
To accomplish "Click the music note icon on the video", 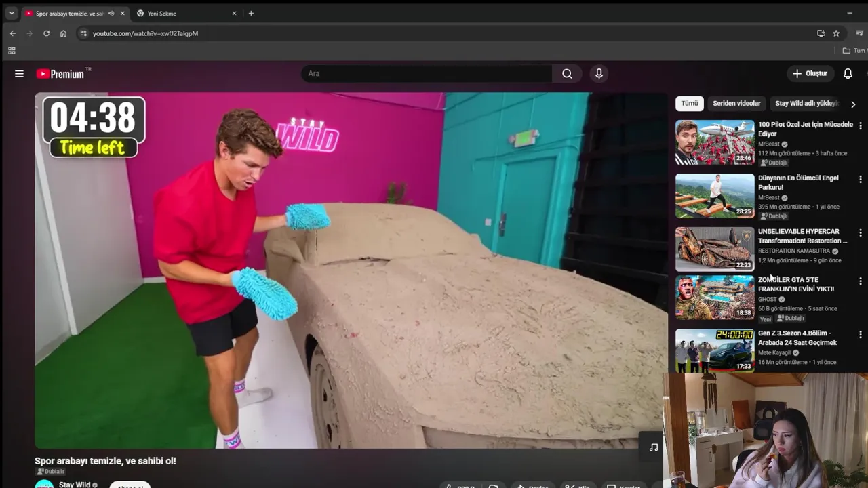I will pyautogui.click(x=654, y=447).
